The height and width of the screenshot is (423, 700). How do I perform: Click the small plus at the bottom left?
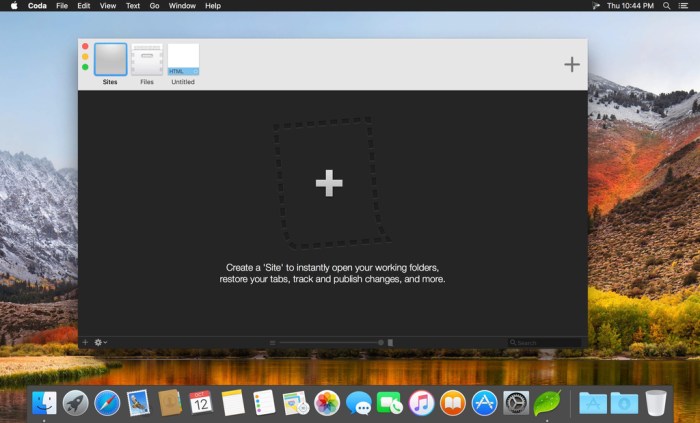point(85,342)
